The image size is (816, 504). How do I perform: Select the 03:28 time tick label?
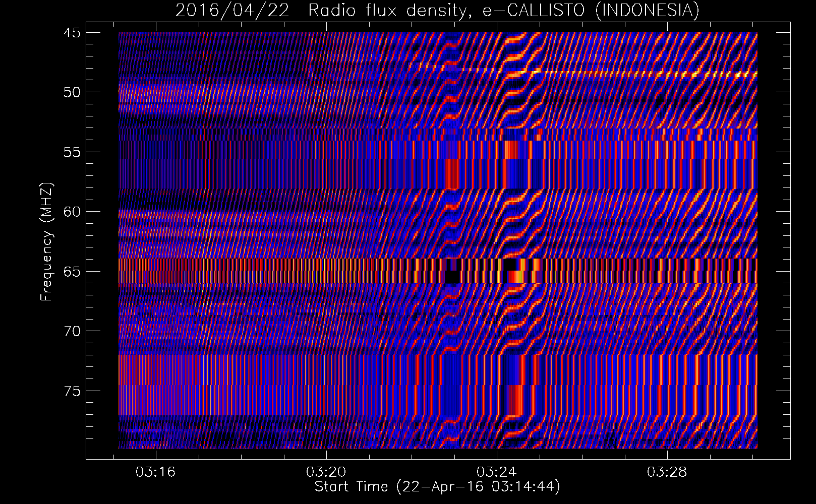[x=667, y=472]
